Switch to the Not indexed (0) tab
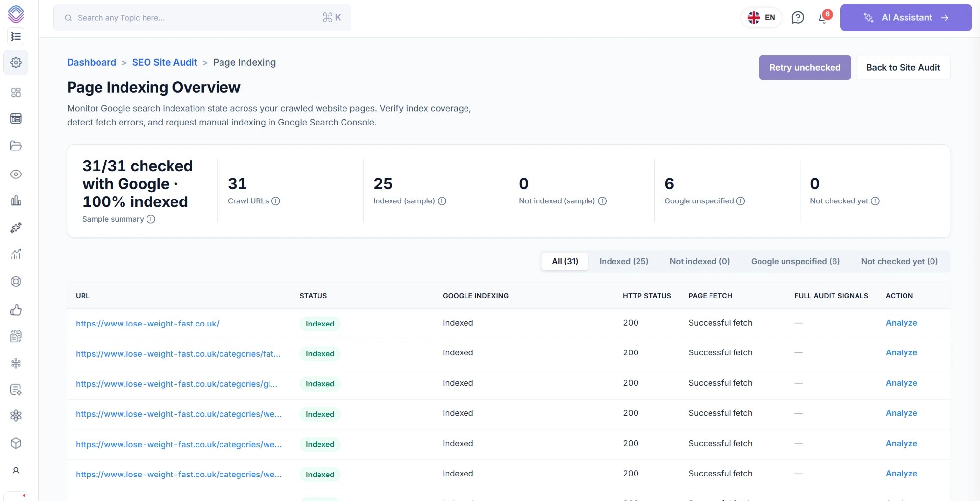The height and width of the screenshot is (501, 980). click(x=700, y=261)
